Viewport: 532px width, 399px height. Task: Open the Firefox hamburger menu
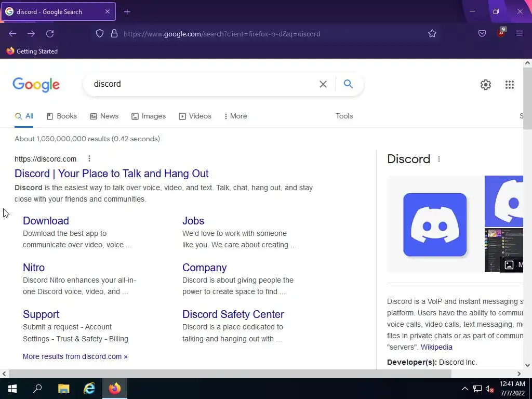tap(520, 33)
